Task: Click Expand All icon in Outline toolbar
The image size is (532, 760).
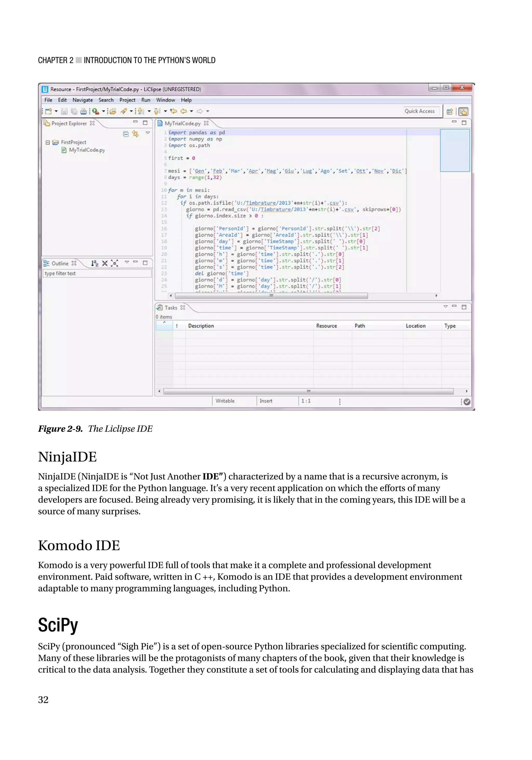Action: tap(115, 263)
